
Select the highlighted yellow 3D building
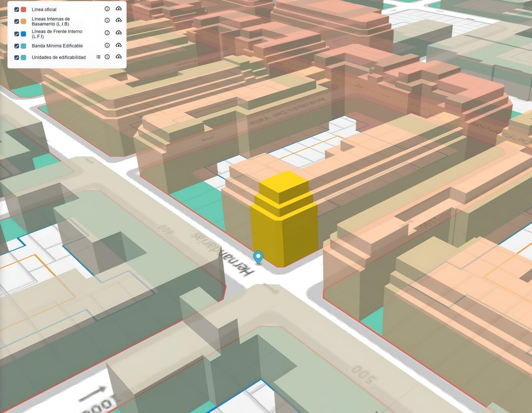pos(284,220)
